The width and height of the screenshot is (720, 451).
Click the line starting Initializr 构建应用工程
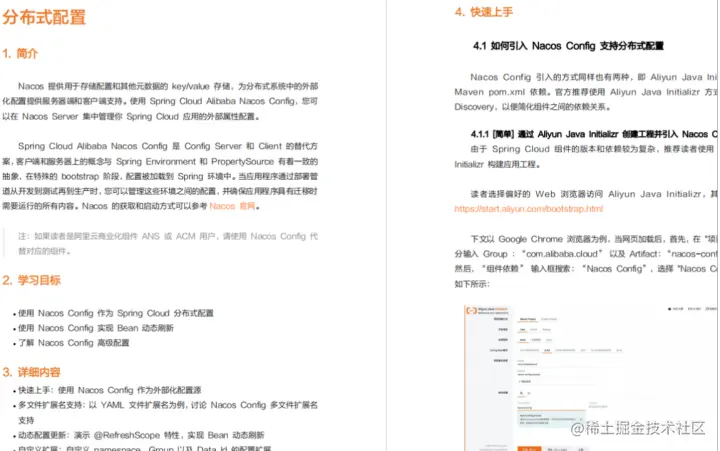pos(497,164)
